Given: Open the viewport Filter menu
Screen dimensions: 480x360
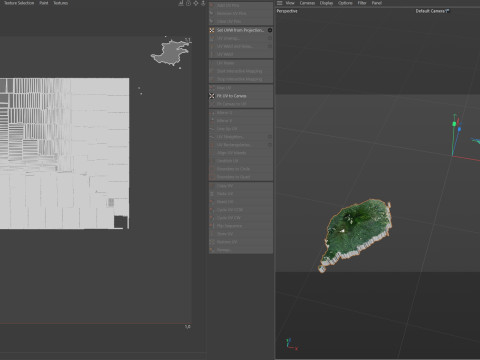Looking at the screenshot, I should (x=362, y=3).
